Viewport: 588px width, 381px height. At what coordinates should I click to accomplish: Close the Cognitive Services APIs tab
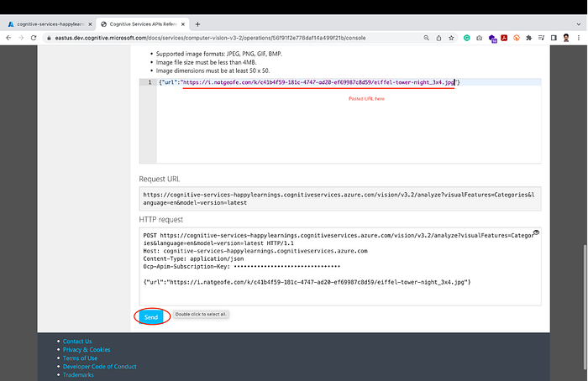[x=183, y=24]
